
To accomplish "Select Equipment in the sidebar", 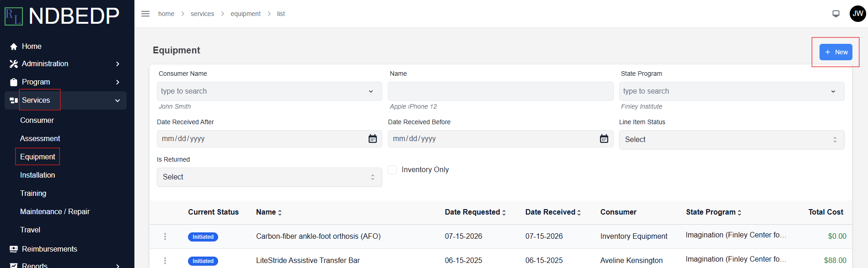I will pyautogui.click(x=38, y=157).
